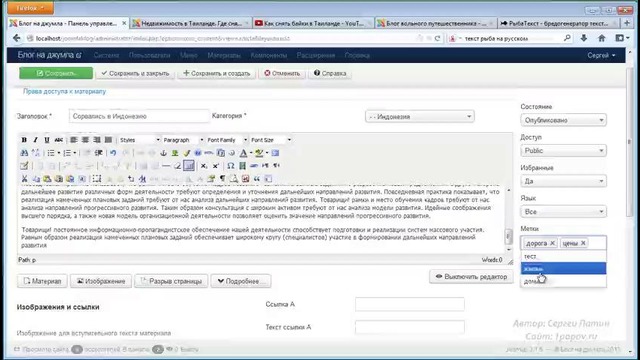
Task: Toggle the show paragraph marks icon
Action: [x=222, y=179]
